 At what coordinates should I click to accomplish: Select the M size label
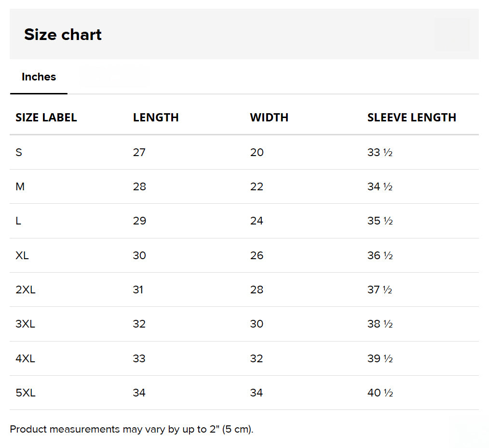[x=20, y=187]
